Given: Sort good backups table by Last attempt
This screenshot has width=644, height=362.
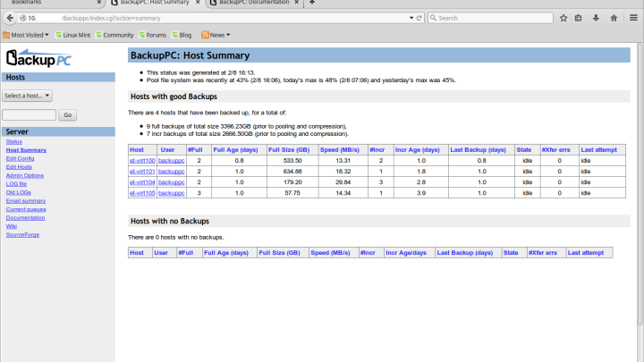Looking at the screenshot, I should click(598, 150).
